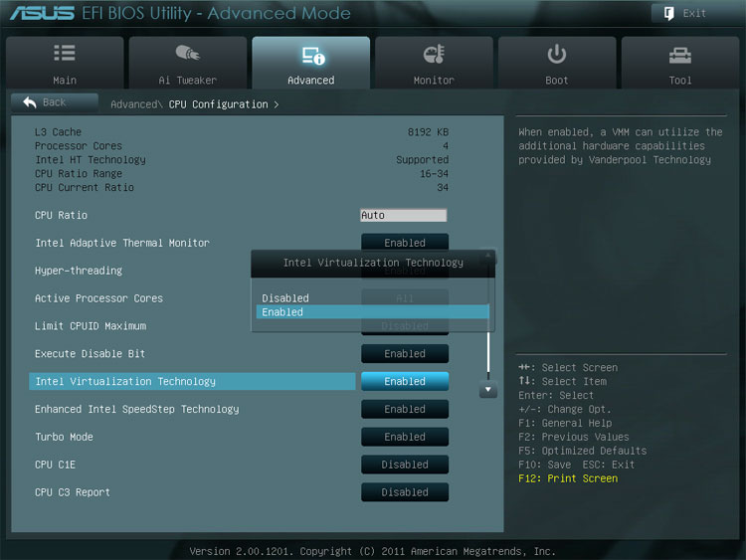Image resolution: width=746 pixels, height=560 pixels.
Task: Click the Tool tab printer icon
Action: [x=680, y=56]
